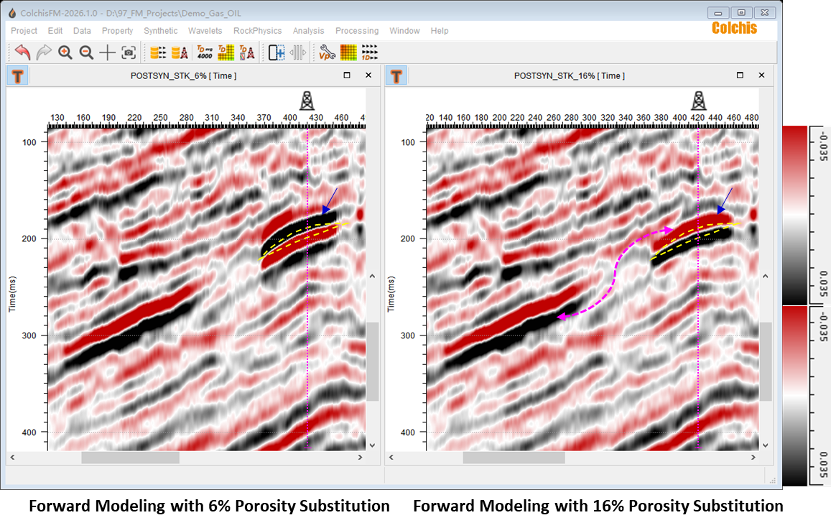Click the Colchis logo link
The image size is (832, 528).
734,29
